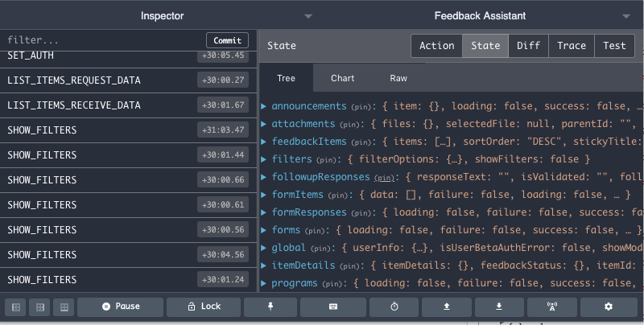This screenshot has height=325, width=644.
Task: Select the Raw view tab
Action: (398, 78)
